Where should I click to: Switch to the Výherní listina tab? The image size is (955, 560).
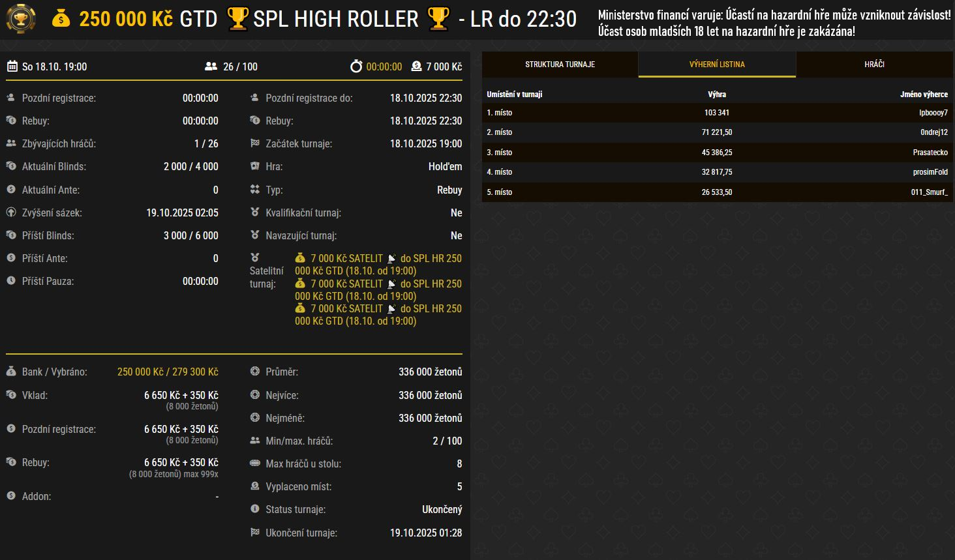click(717, 65)
